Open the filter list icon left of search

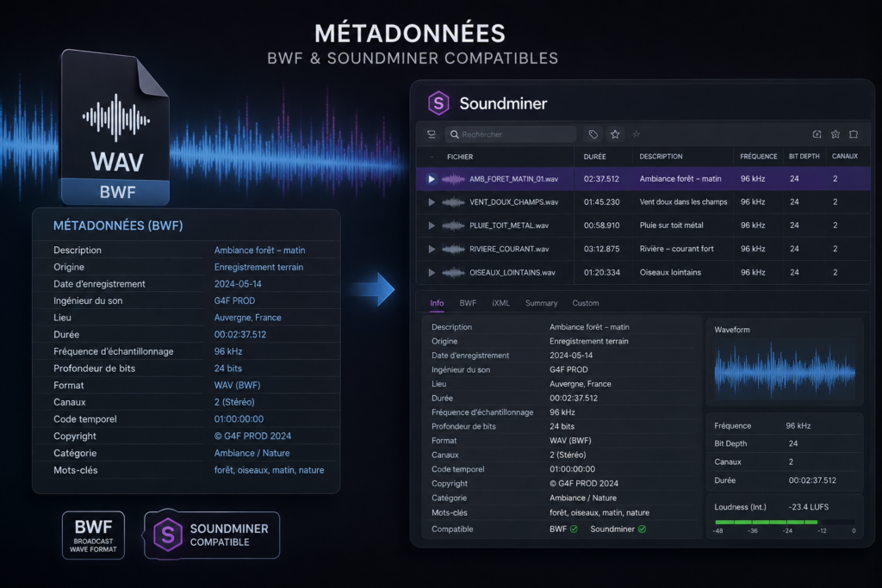tap(432, 134)
